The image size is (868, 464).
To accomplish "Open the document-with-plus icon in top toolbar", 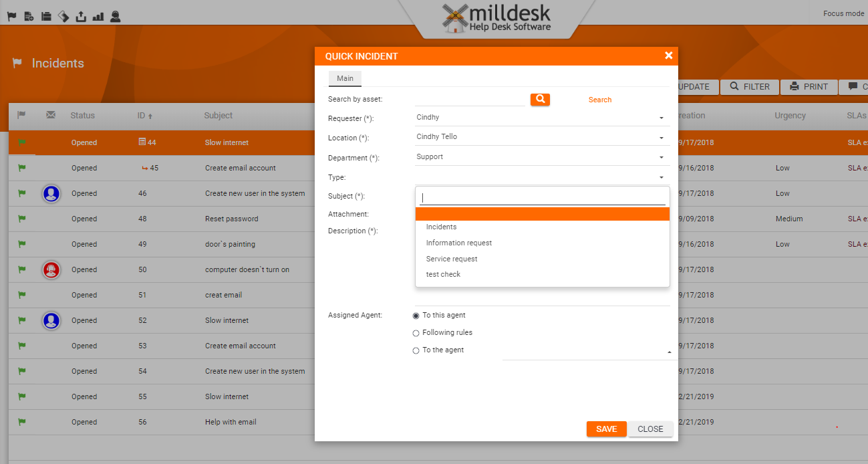I will 29,16.
